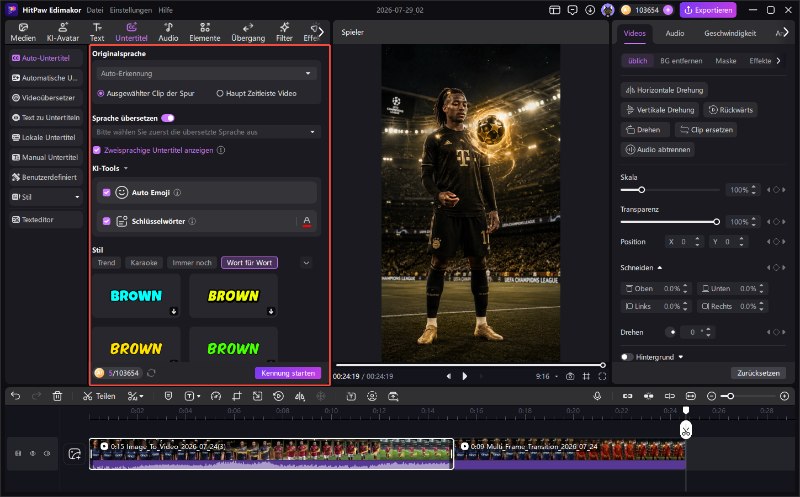Collapse the Schneiden section
Screen dimensions: 800x497
tap(660, 267)
